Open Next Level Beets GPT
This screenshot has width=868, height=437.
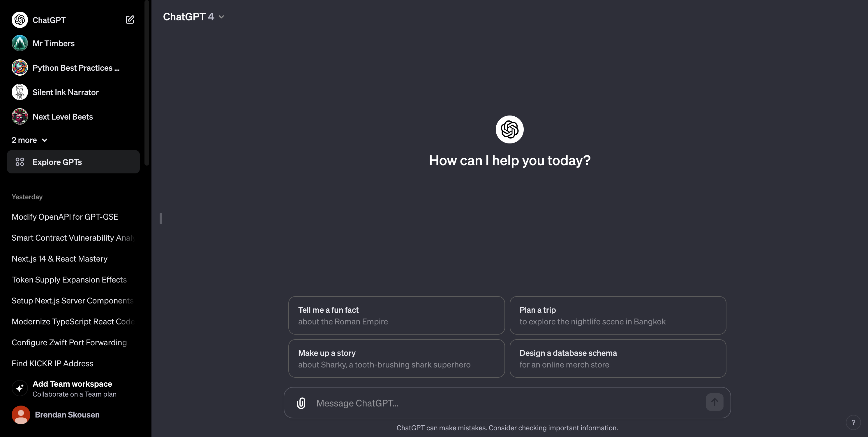pos(73,116)
